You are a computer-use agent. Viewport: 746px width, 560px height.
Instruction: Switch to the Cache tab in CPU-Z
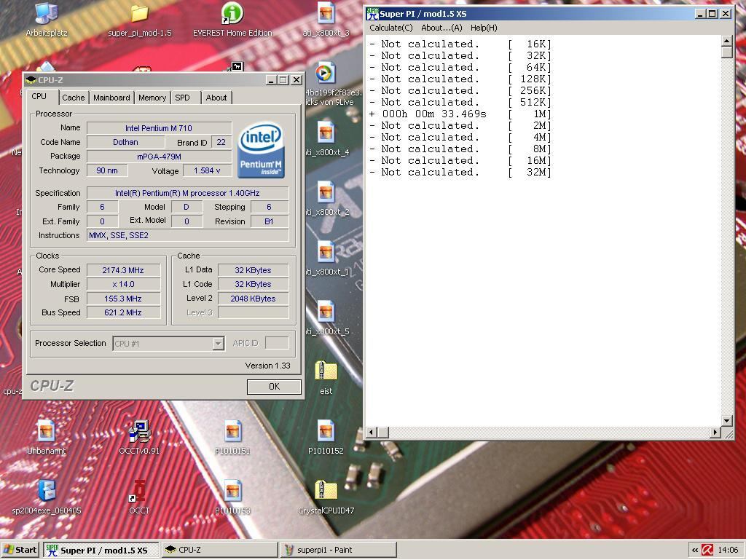(74, 98)
